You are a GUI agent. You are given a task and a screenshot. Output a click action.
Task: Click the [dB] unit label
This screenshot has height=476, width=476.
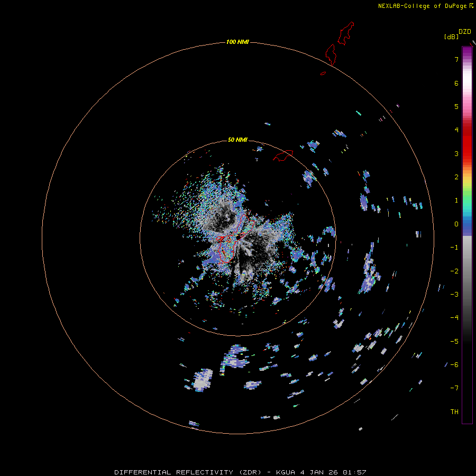click(451, 36)
